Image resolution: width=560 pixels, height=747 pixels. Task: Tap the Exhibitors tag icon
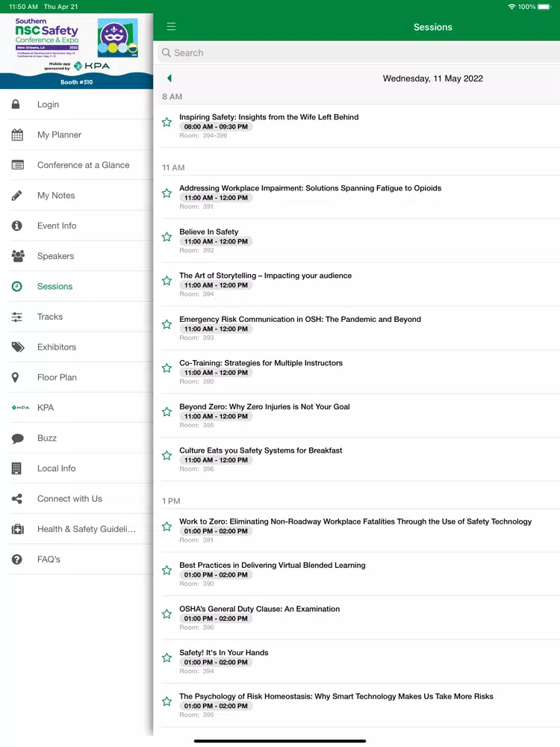pyautogui.click(x=18, y=347)
